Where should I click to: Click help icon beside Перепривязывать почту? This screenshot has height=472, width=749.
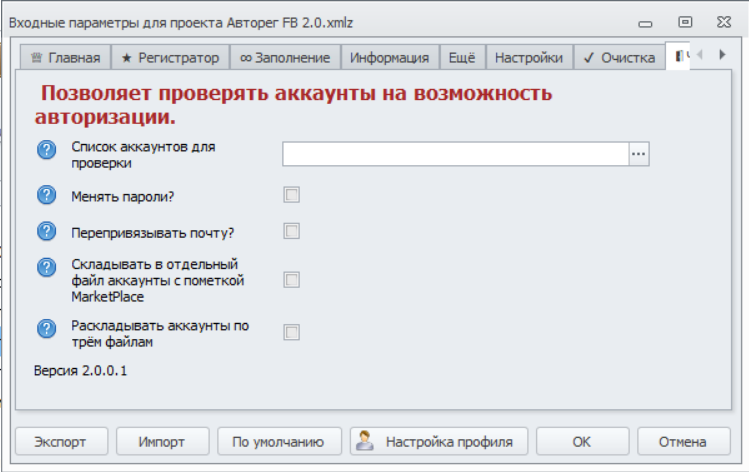[46, 231]
